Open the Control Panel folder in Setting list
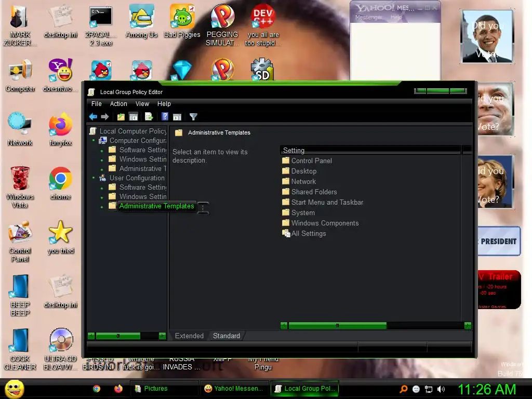The height and width of the screenshot is (399, 532). (x=307, y=161)
